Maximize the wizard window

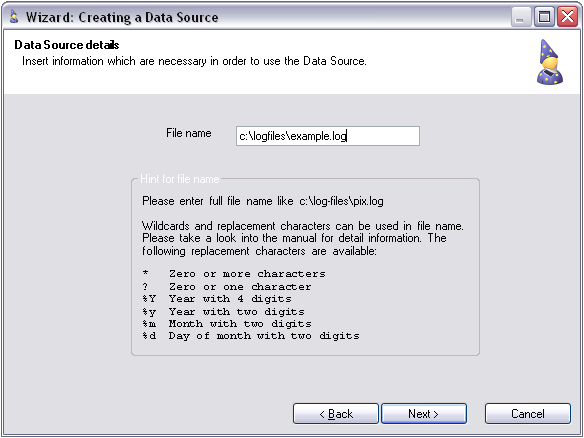pyautogui.click(x=544, y=17)
